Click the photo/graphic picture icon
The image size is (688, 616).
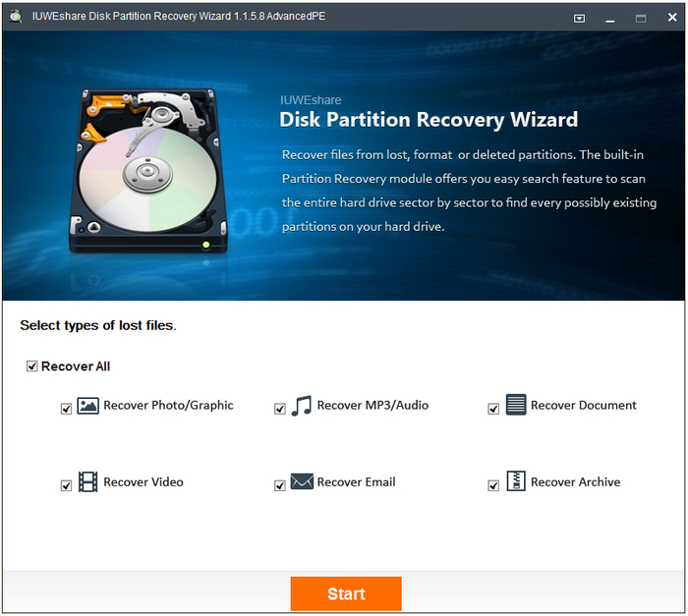click(87, 406)
